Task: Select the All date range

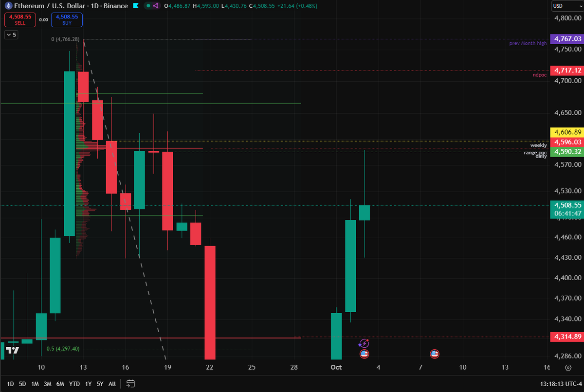Action: (x=112, y=384)
